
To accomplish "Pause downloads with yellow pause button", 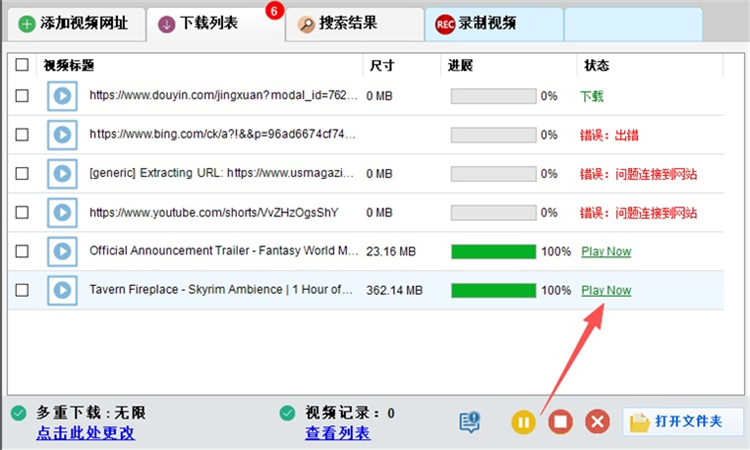I will (x=523, y=422).
